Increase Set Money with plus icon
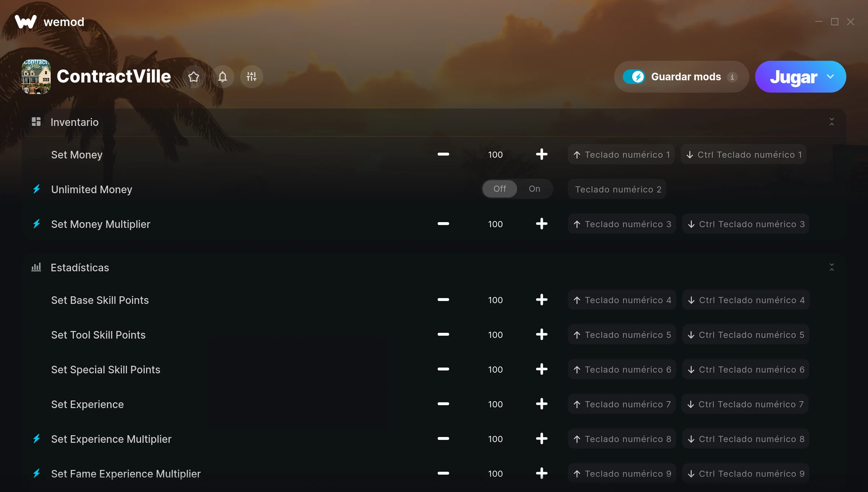This screenshot has height=492, width=868. click(542, 154)
